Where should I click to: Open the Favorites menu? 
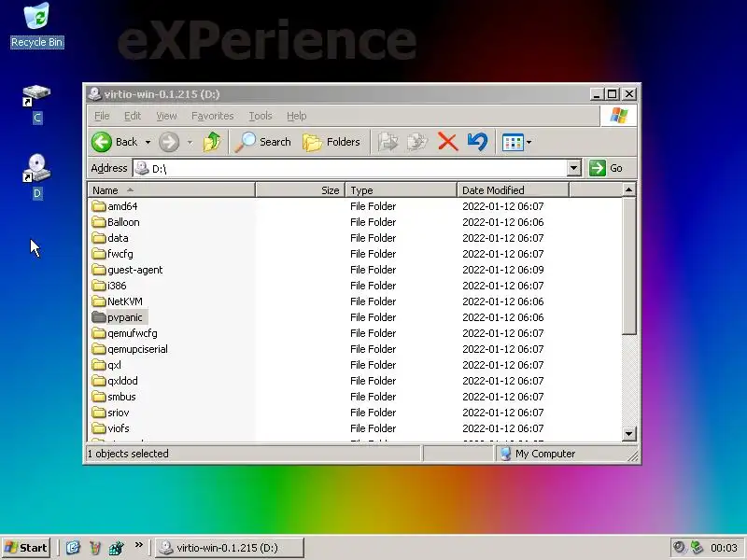[213, 116]
